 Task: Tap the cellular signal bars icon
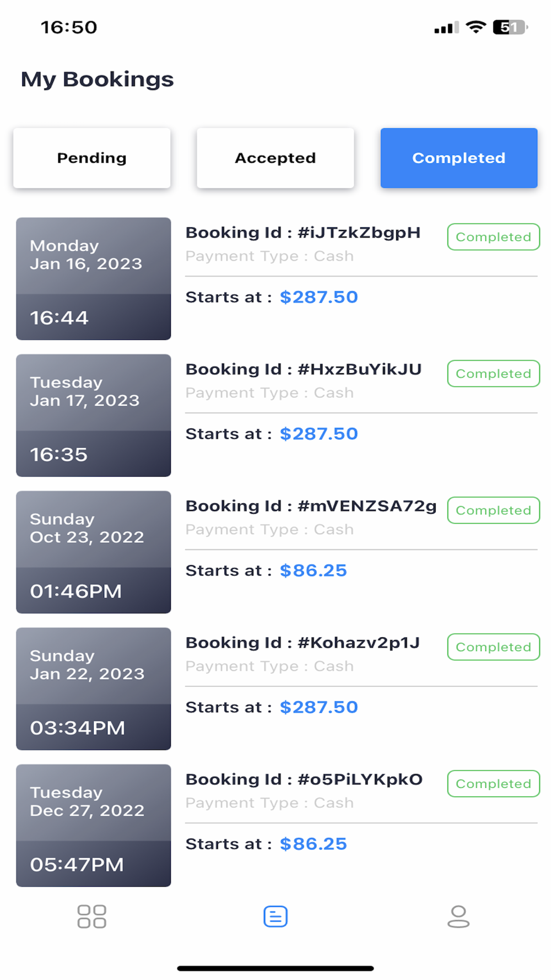pyautogui.click(x=446, y=28)
